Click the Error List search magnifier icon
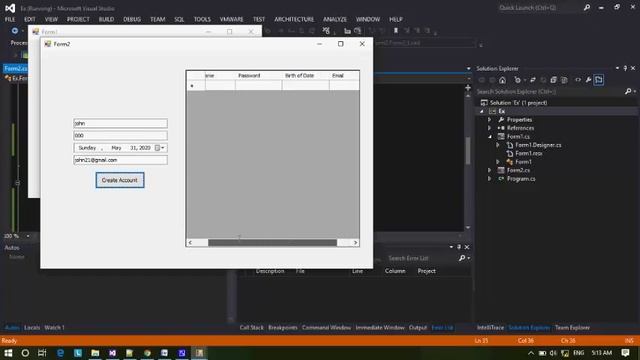The image size is (640, 360). 462,258
